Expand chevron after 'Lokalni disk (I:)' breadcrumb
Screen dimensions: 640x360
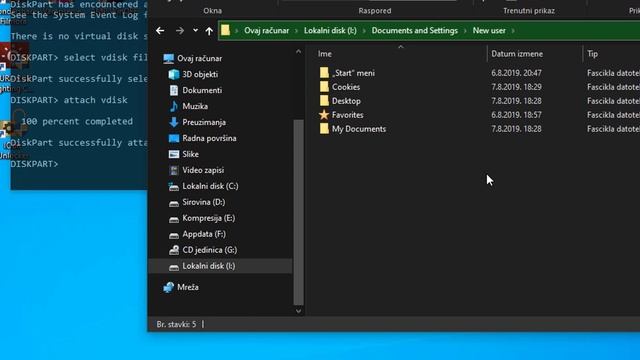pos(364,31)
